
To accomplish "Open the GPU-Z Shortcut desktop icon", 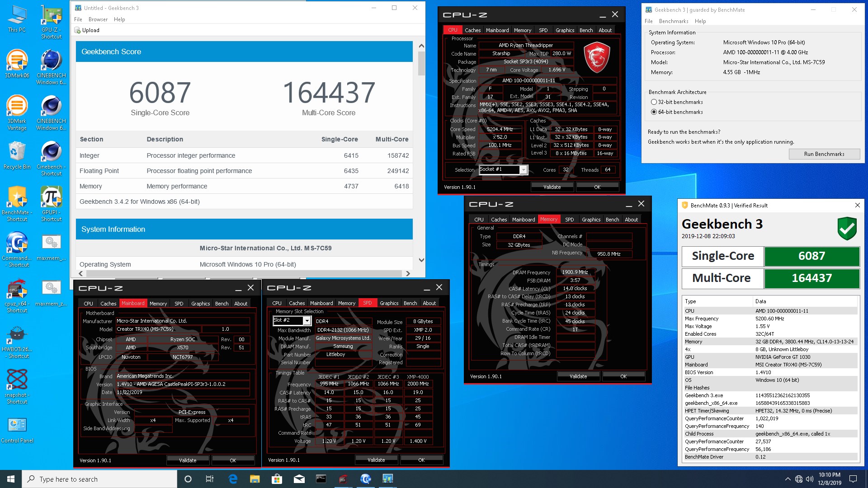I will pyautogui.click(x=51, y=22).
